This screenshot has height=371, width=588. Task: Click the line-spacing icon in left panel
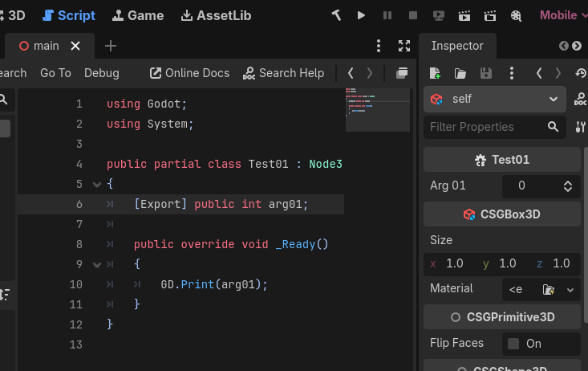[x=5, y=295]
